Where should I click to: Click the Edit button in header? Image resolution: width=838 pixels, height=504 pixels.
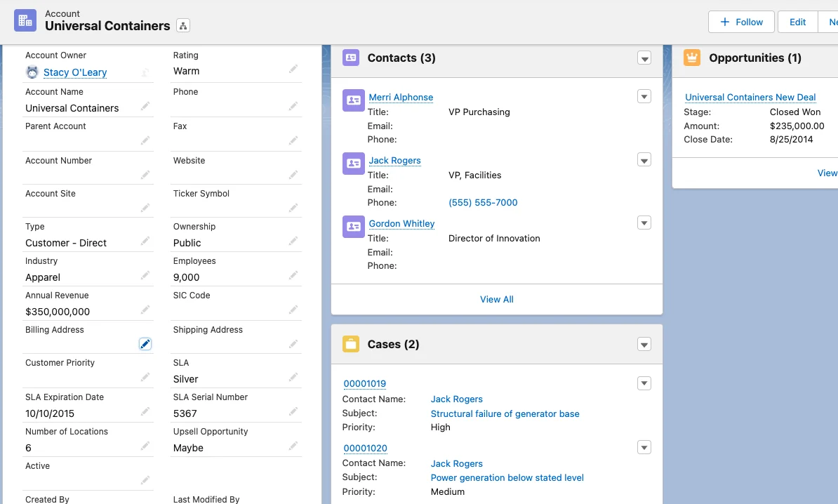click(x=797, y=22)
